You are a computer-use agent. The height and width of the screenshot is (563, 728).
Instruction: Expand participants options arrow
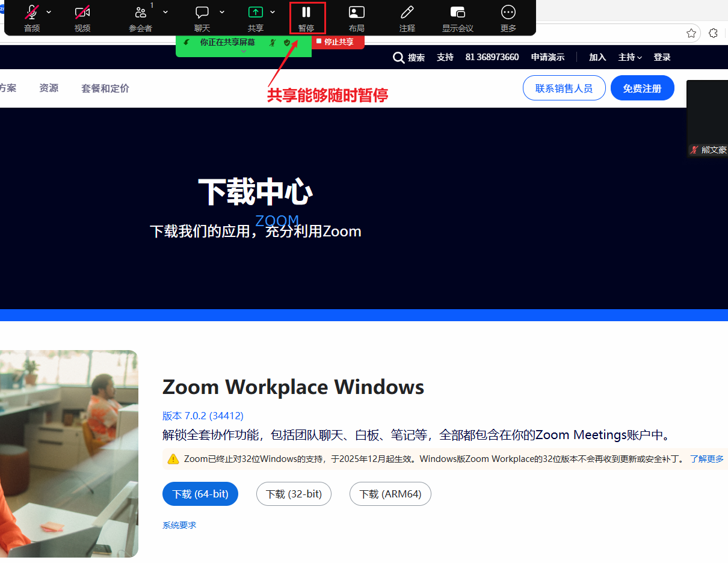(165, 12)
